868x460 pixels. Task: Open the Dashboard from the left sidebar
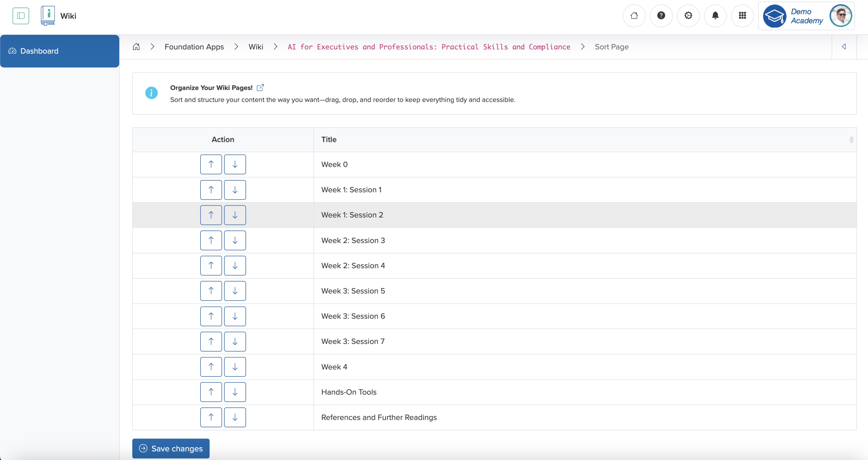click(x=39, y=51)
